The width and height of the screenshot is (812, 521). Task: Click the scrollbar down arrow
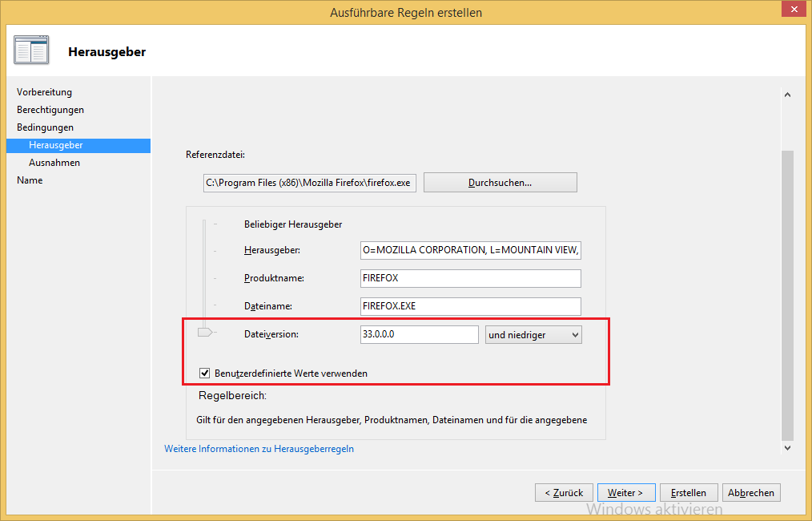(787, 448)
